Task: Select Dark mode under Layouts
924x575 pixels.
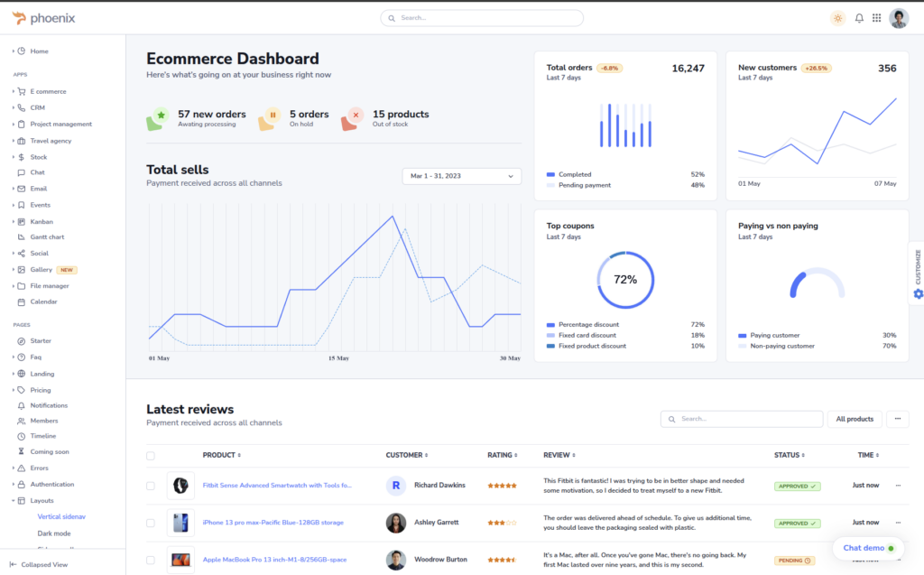Action: click(x=53, y=533)
